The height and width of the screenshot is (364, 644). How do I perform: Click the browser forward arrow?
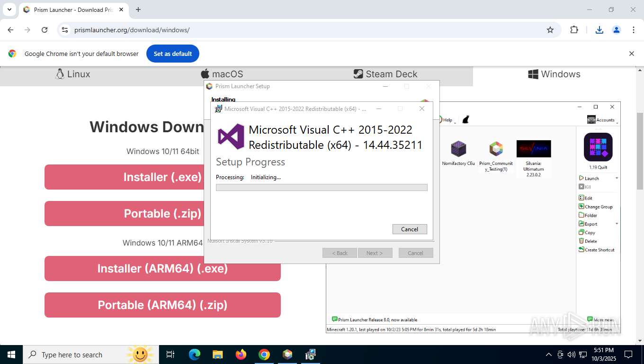[27, 30]
